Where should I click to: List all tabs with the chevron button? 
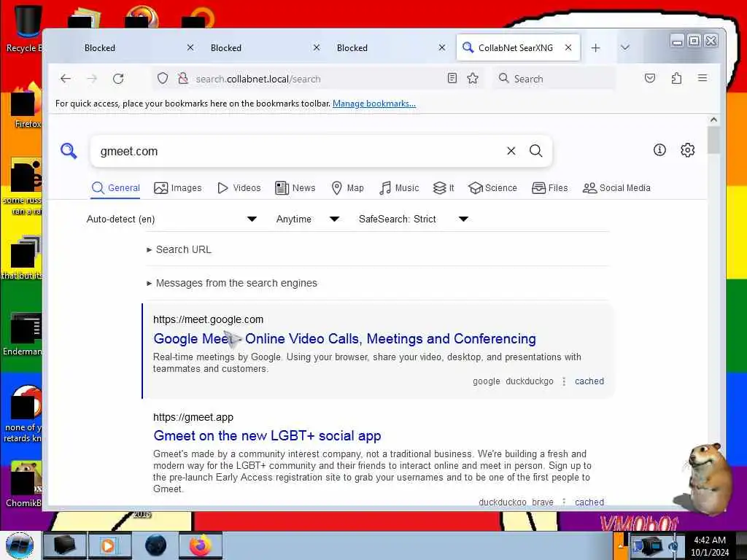(625, 47)
